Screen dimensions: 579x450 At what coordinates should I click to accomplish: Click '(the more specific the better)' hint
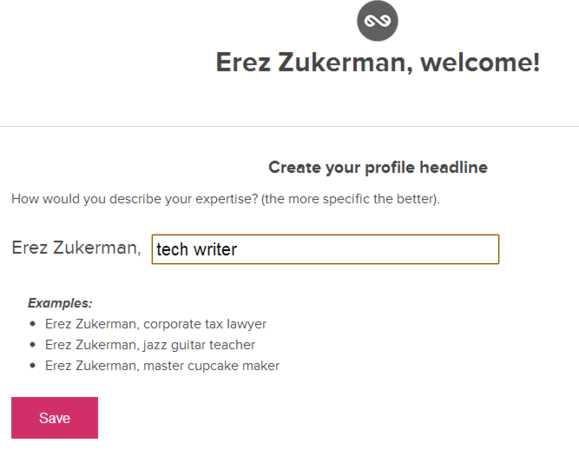click(x=350, y=199)
